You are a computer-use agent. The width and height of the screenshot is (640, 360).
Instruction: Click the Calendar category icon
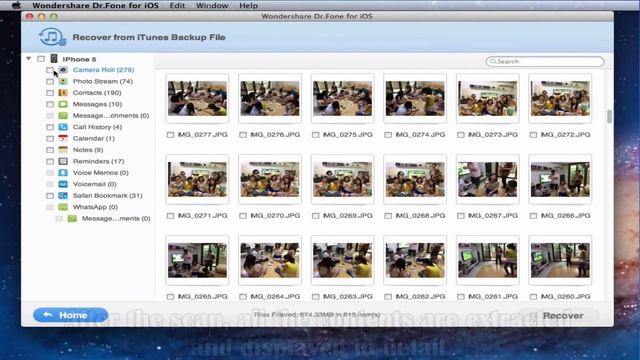pos(63,139)
